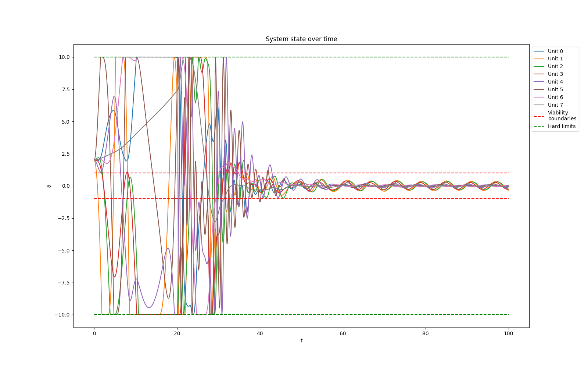Click the chart title 'System state over time'
This screenshot has height=368, width=588.
[301, 39]
